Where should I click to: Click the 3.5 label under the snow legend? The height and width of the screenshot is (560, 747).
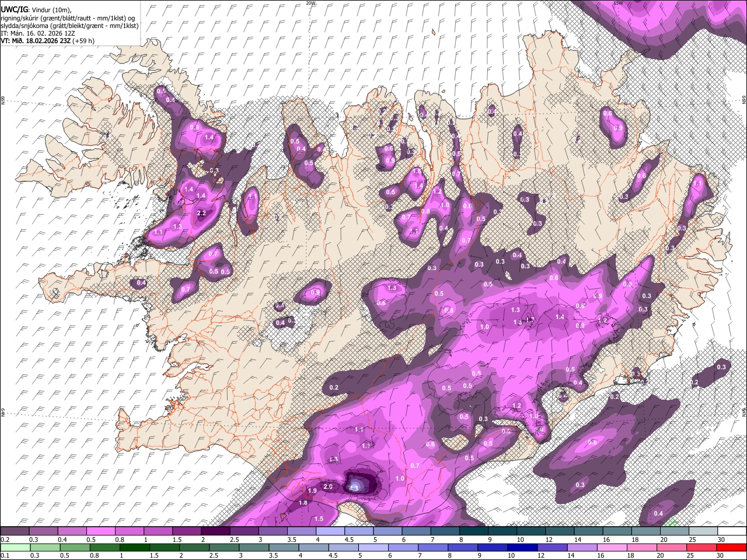pyautogui.click(x=292, y=540)
